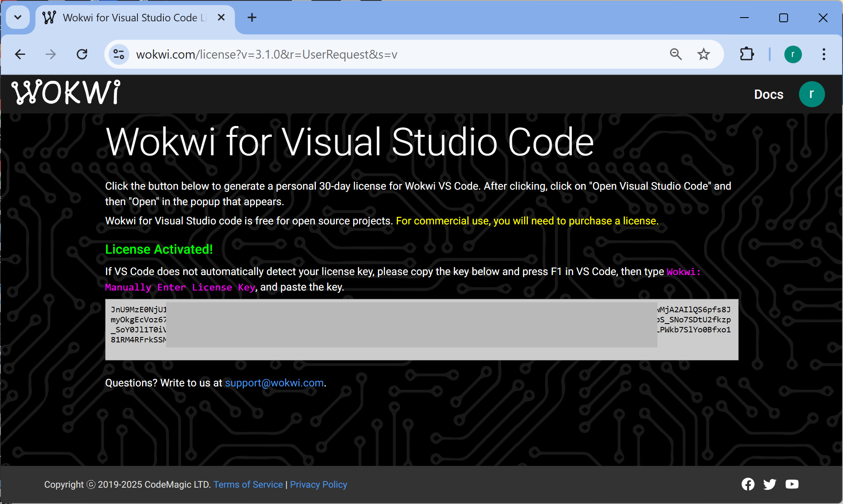
Task: Click the Wokwi logo in header
Action: click(66, 93)
